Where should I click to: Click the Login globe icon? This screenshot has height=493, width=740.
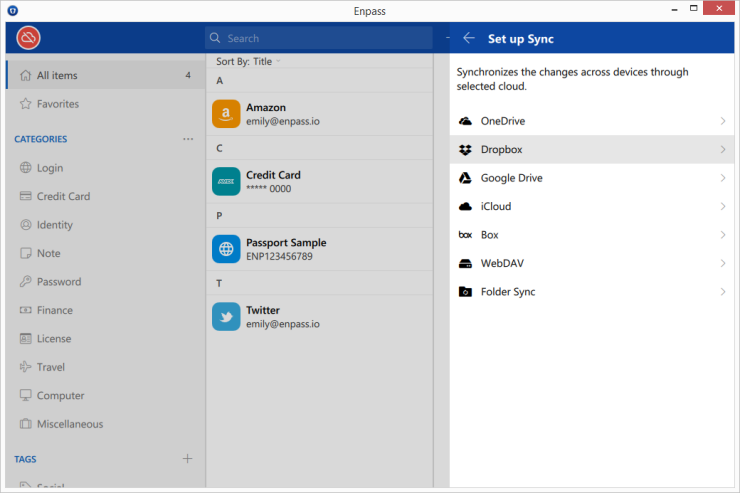pos(25,167)
